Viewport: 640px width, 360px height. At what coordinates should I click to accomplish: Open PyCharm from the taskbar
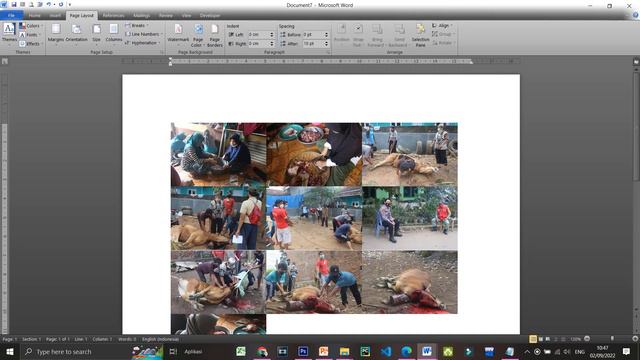pyautogui.click(x=365, y=351)
